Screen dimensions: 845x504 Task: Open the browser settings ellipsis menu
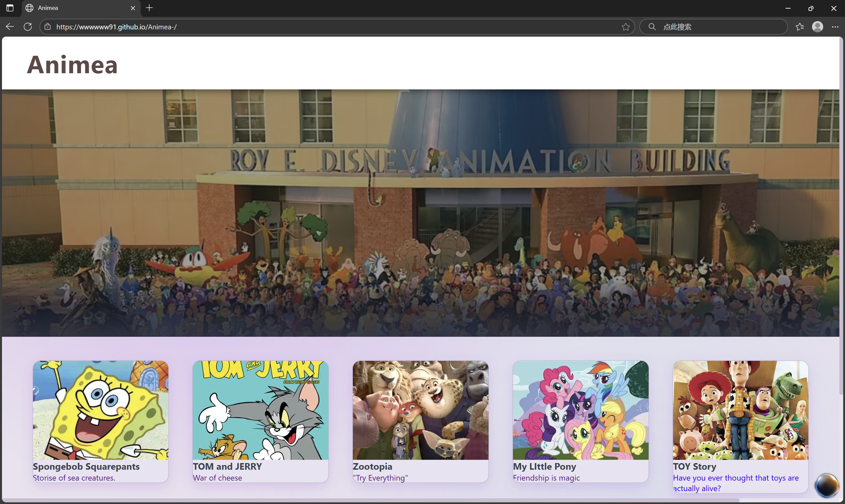pos(835,26)
